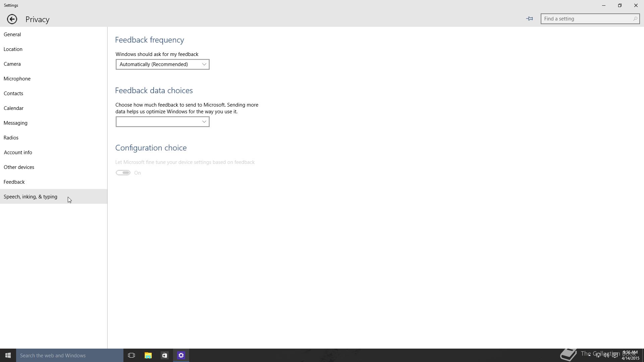Open the volume tray icon
Image resolution: width=644 pixels, height=362 pixels.
click(606, 355)
